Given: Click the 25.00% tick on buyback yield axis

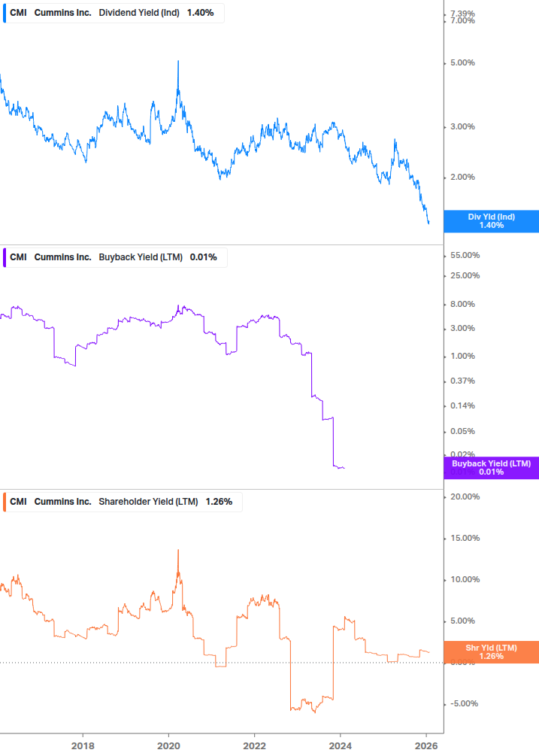Looking at the screenshot, I should click(465, 276).
